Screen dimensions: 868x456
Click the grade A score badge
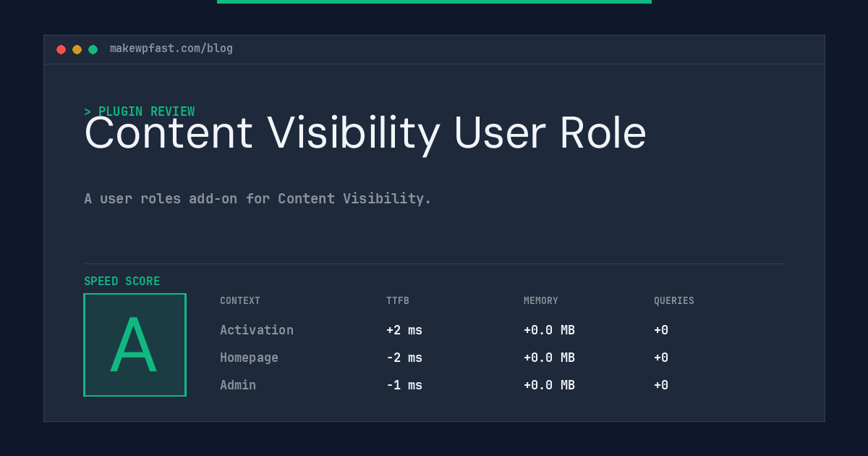[x=135, y=345]
